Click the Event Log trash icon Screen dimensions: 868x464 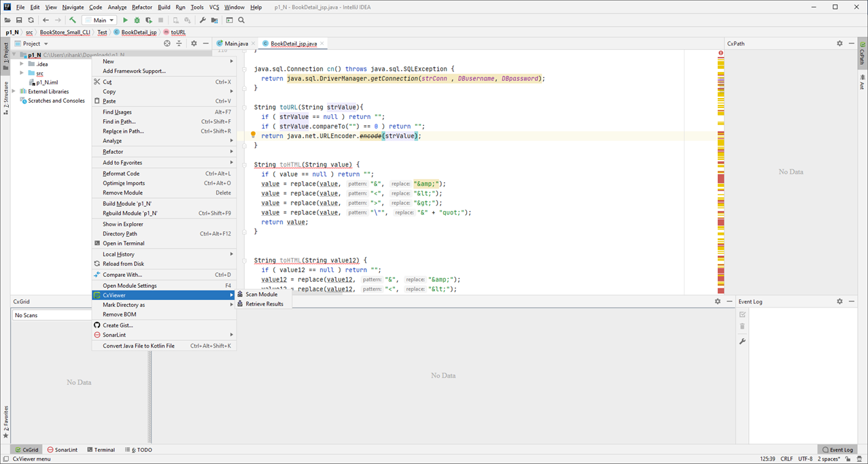(742, 327)
